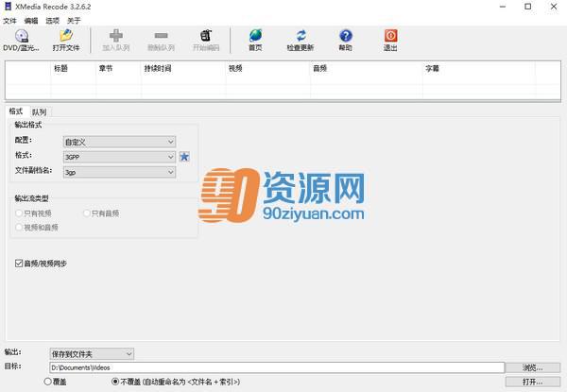Image resolution: width=567 pixels, height=392 pixels.
Task: Maximize the XMedia Recode window
Action: (x=528, y=7)
